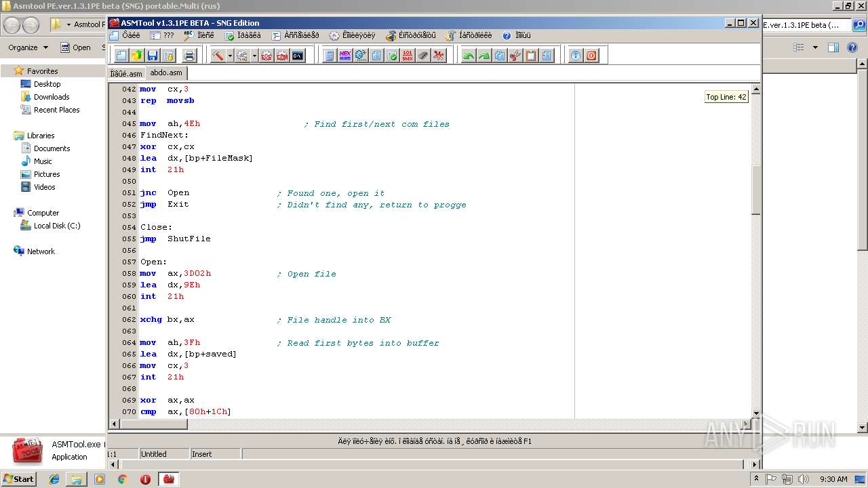Click the eraser tool icon

coord(423,56)
